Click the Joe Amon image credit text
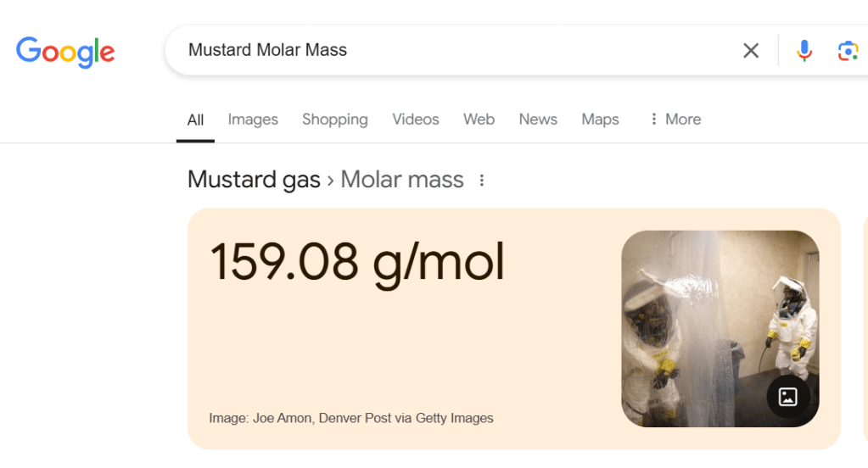868x468 pixels. point(351,418)
